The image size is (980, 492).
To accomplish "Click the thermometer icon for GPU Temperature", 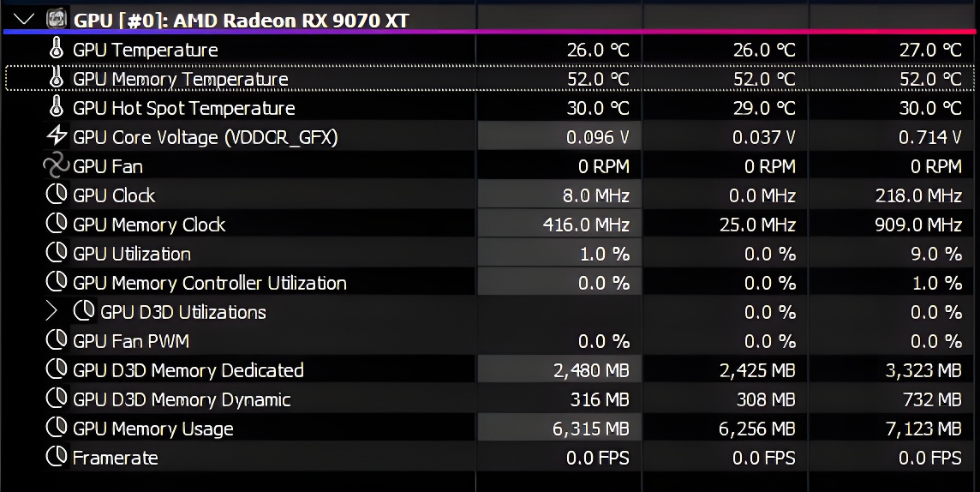I will click(57, 49).
